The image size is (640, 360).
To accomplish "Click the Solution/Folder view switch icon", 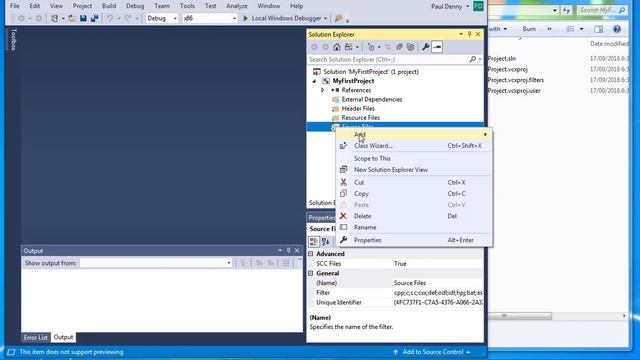I will [x=349, y=47].
